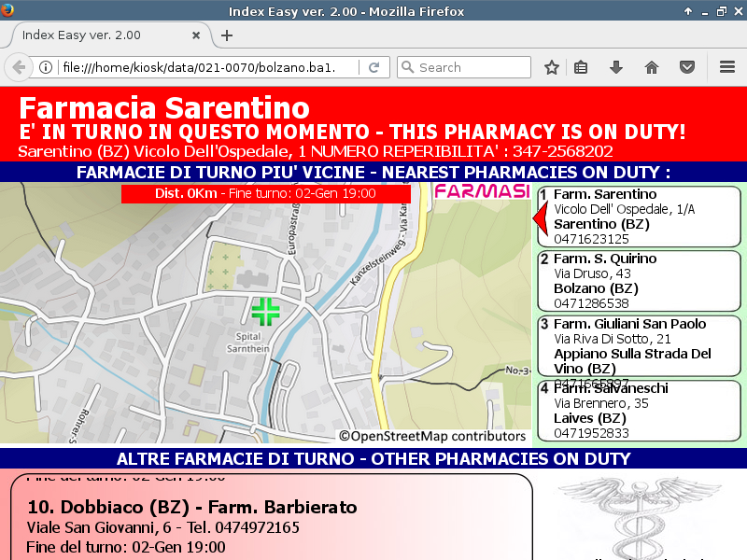Select Farm. Sarentino in pharmacy list
The height and width of the screenshot is (560, 747).
coord(639,217)
